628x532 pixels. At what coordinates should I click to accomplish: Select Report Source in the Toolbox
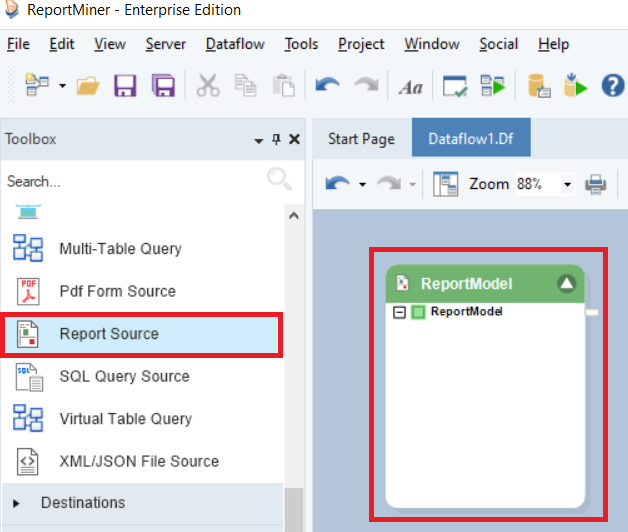108,334
